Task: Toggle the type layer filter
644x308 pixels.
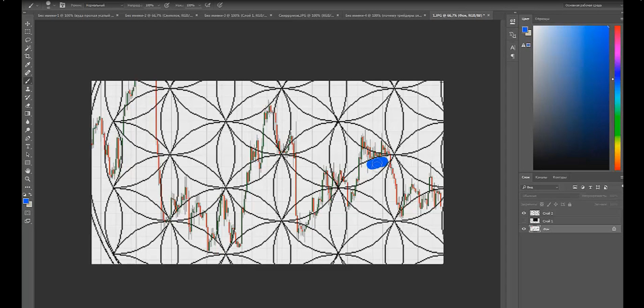Action: (590, 187)
